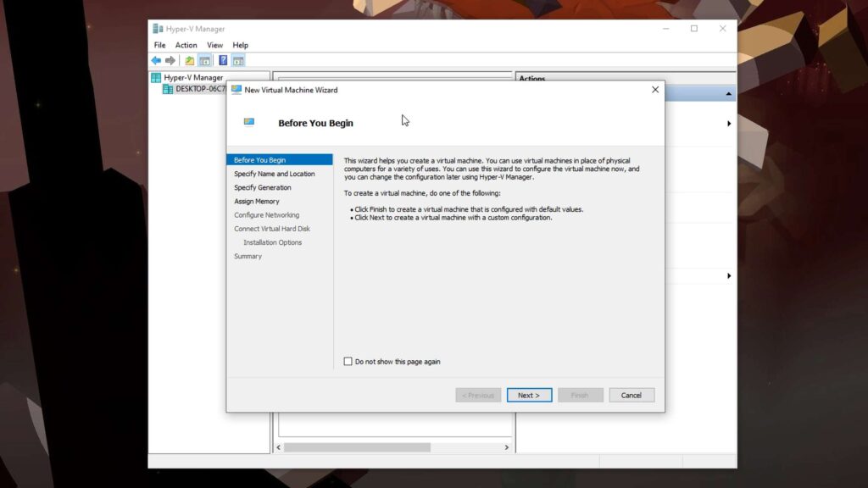
Task: Toggle the Show/Hide Console Tree icon
Action: [205, 60]
